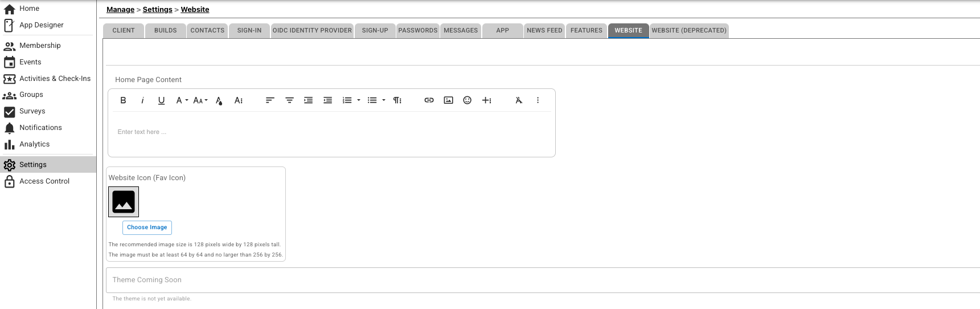Select the App tab
The width and height of the screenshot is (980, 309).
point(503,31)
